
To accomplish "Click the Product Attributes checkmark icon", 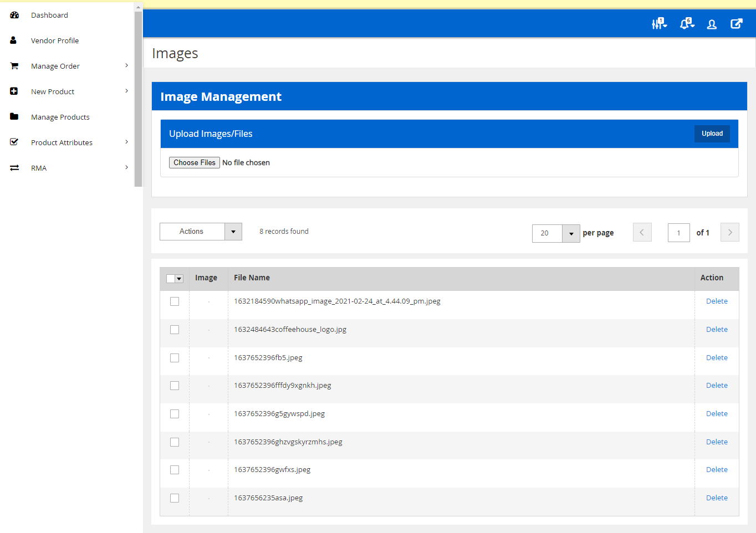I will (x=14, y=142).
